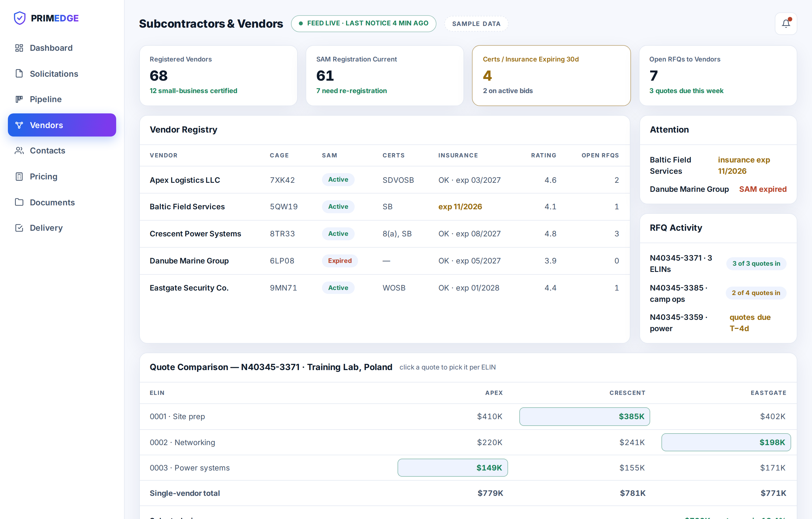This screenshot has width=812, height=519.
Task: Click 'SAM expired' attention alert
Action: [763, 189]
